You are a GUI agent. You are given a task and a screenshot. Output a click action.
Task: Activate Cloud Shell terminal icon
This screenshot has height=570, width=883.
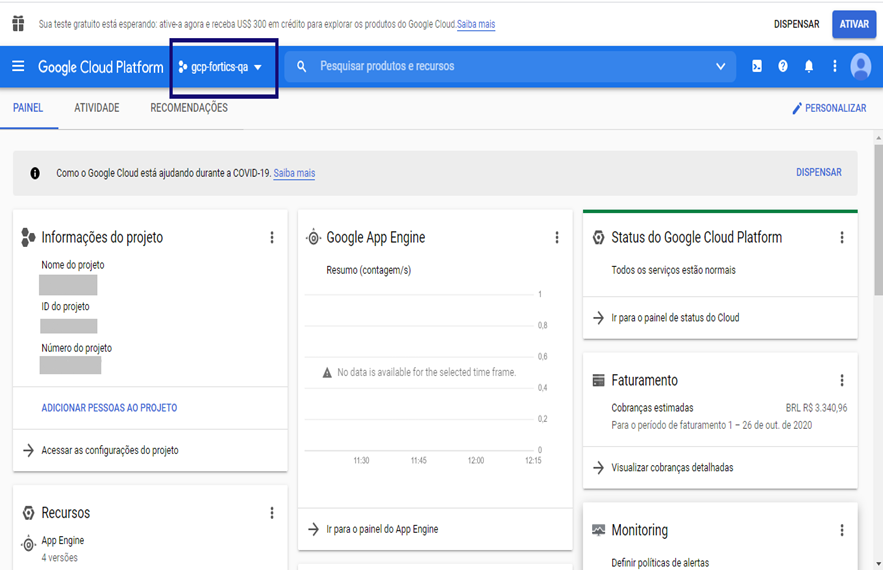point(757,66)
